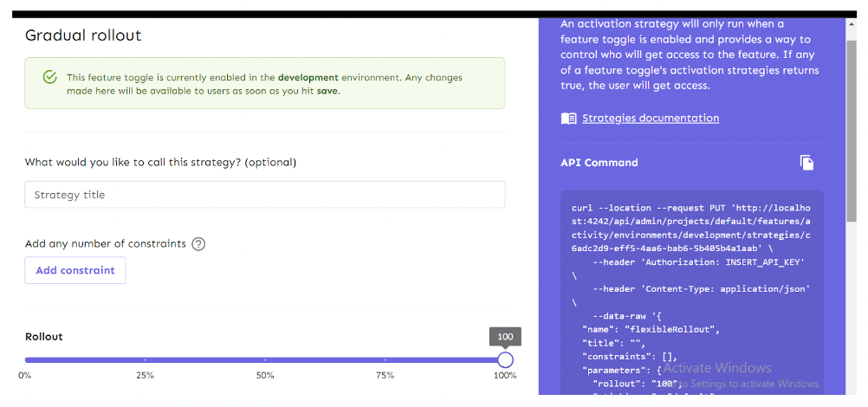The width and height of the screenshot is (868, 407).
Task: Click the book icon beside Strategies documentation
Action: [568, 119]
